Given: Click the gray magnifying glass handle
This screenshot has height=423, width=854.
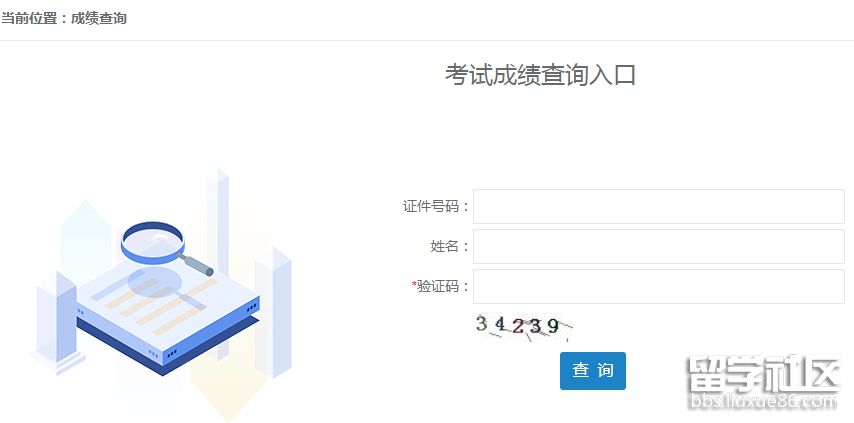Looking at the screenshot, I should [199, 265].
